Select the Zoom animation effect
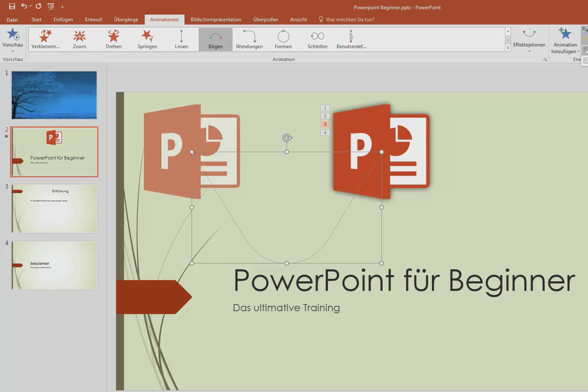 pyautogui.click(x=79, y=39)
